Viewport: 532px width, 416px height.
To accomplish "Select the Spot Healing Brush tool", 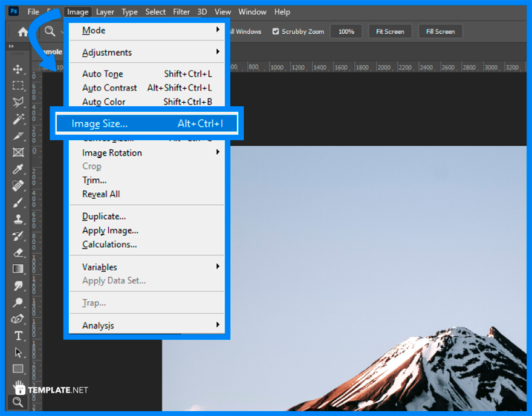I will click(18, 186).
